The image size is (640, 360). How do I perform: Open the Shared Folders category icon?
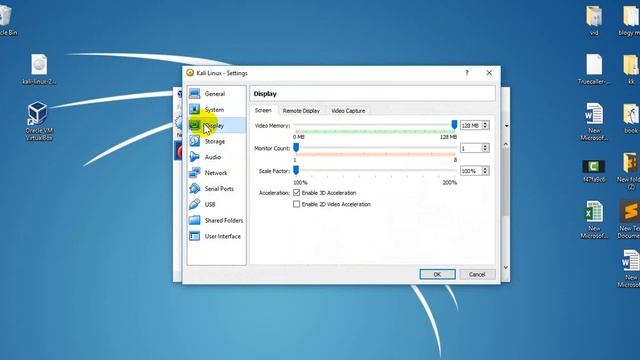pos(194,220)
